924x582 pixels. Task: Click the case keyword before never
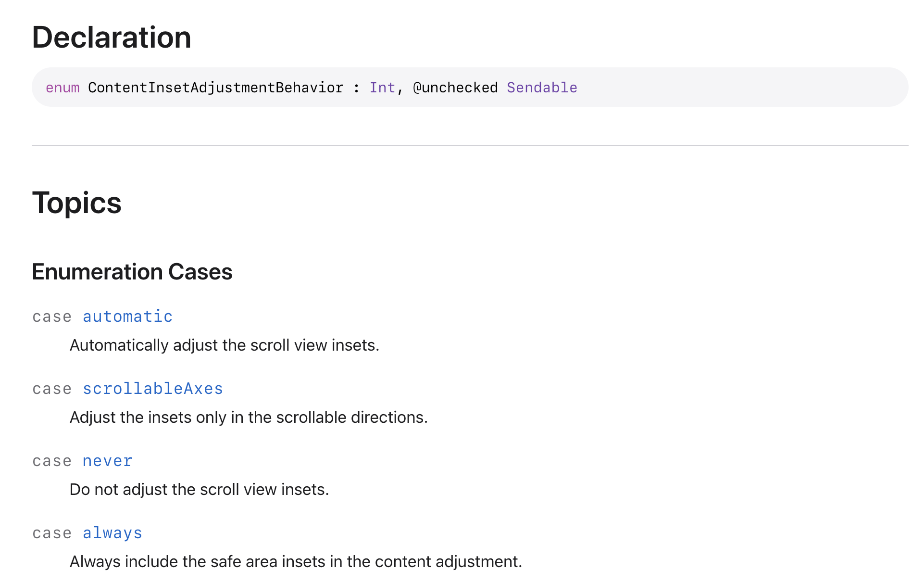click(x=52, y=461)
